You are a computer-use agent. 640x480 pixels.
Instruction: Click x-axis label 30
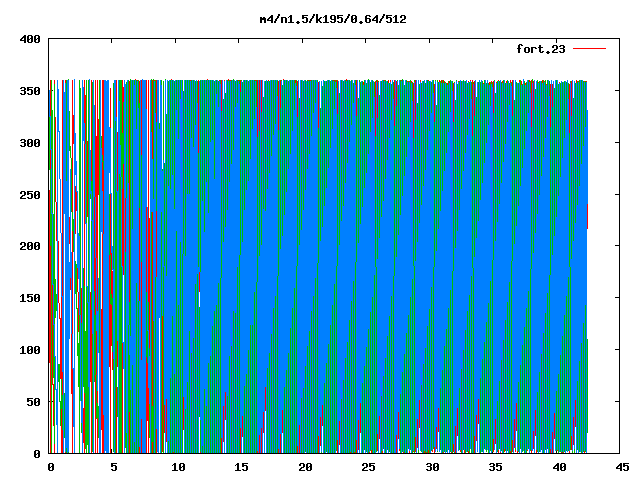[x=432, y=467]
